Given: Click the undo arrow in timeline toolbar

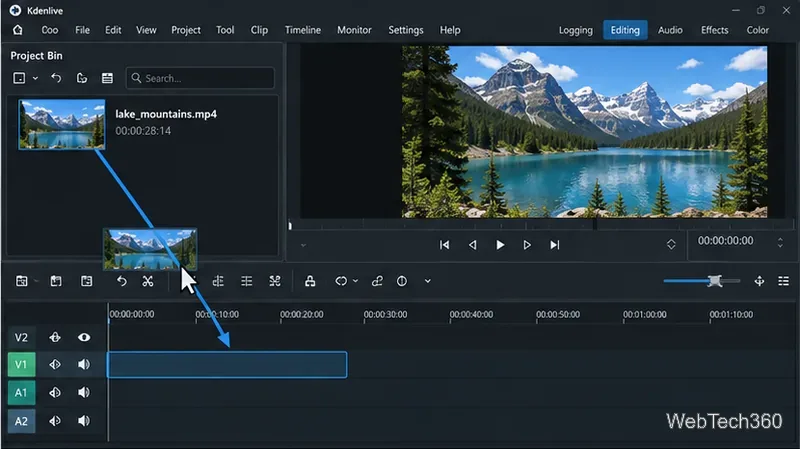Looking at the screenshot, I should coord(121,281).
